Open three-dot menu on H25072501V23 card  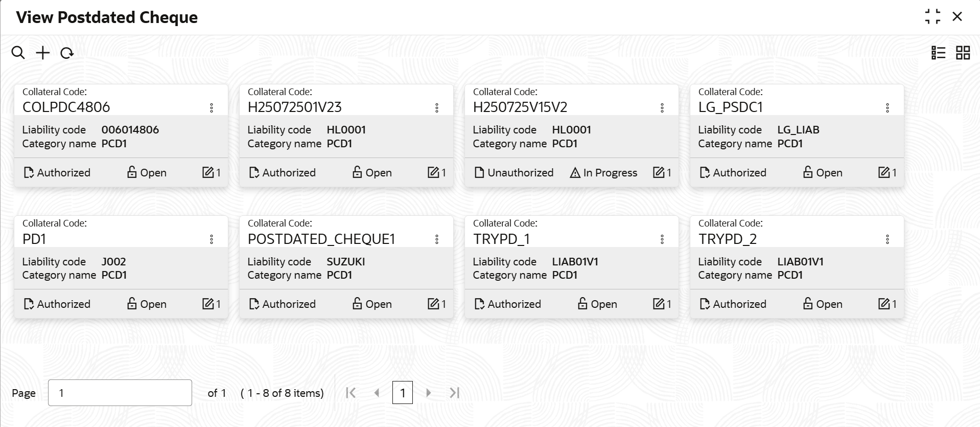437,108
